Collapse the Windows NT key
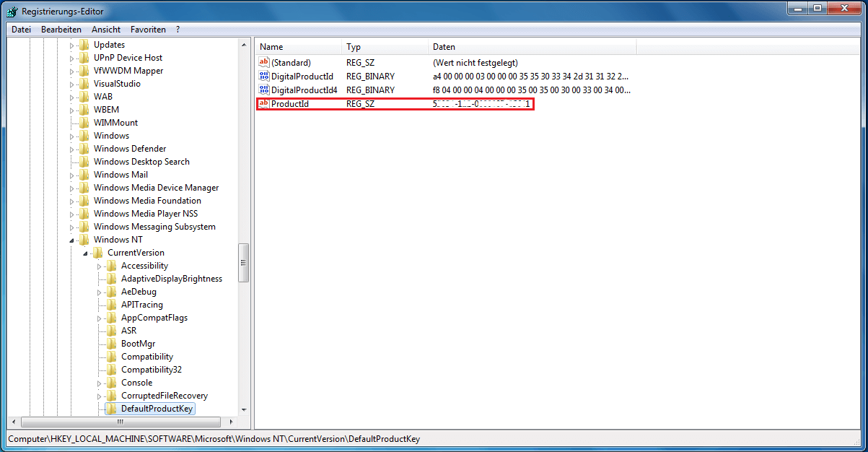 [71, 240]
